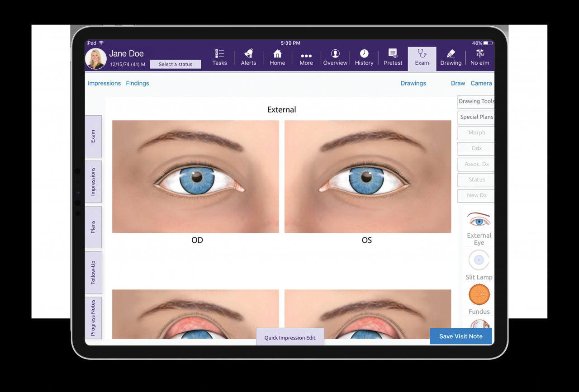Switch to the Findings view

pyautogui.click(x=138, y=83)
